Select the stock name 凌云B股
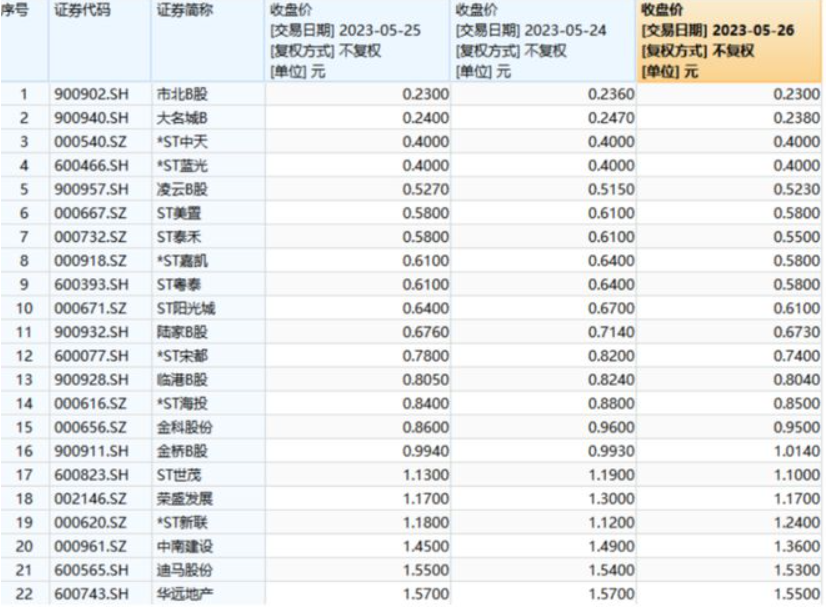 tap(182, 189)
